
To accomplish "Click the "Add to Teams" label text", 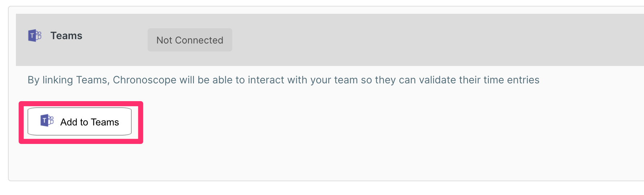I will 90,122.
